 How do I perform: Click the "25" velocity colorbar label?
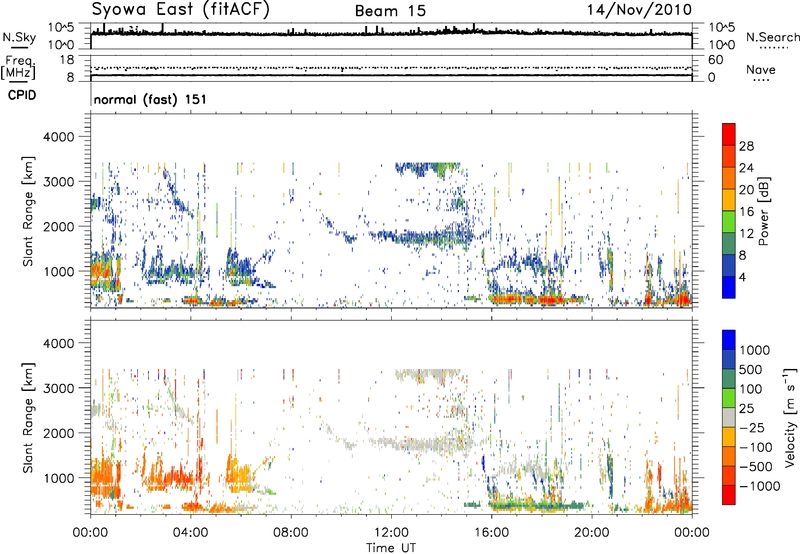click(746, 409)
